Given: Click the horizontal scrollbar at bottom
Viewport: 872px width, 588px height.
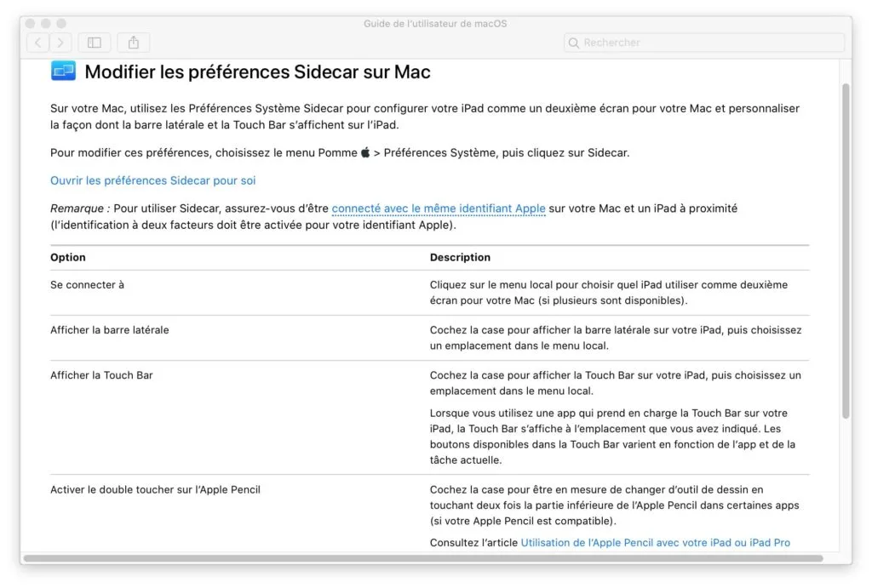Looking at the screenshot, I should tap(423, 558).
